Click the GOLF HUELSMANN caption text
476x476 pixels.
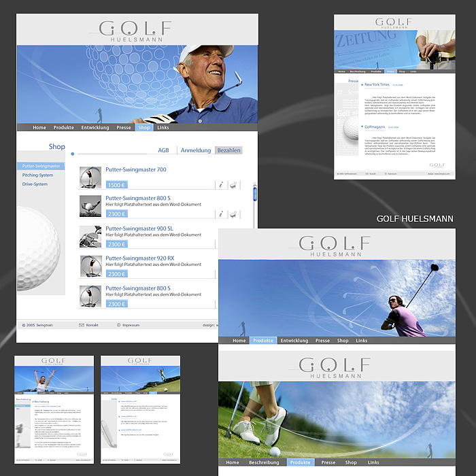point(415,218)
